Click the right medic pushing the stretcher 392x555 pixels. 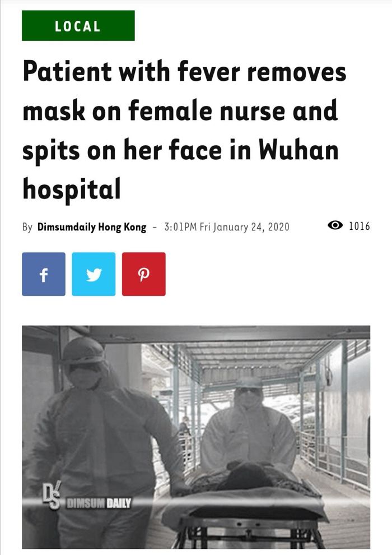tap(249, 425)
